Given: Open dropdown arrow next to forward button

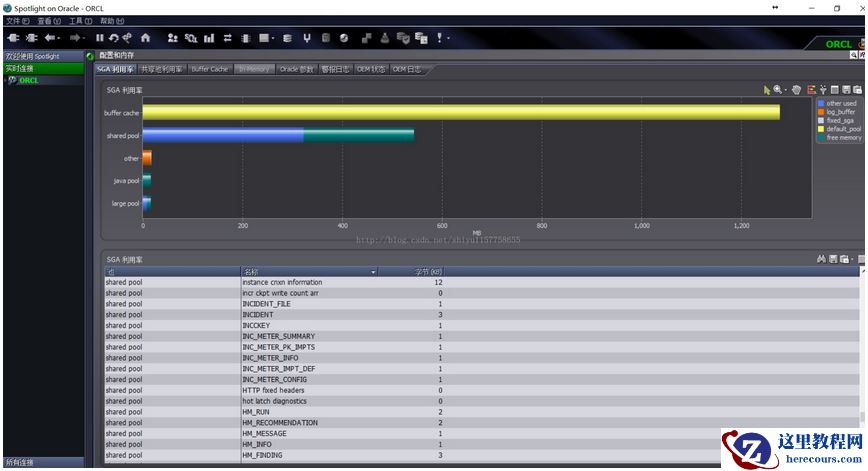Looking at the screenshot, I should click(x=83, y=38).
